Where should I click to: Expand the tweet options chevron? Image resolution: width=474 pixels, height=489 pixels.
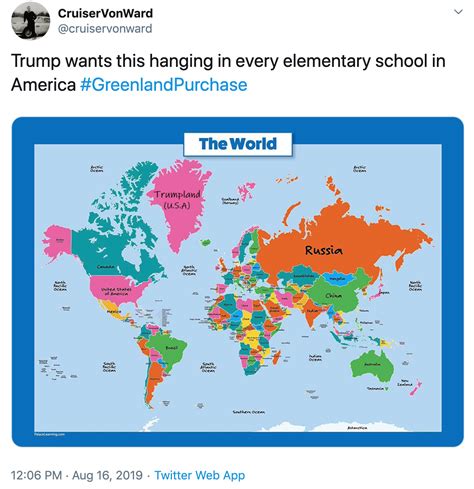459,12
